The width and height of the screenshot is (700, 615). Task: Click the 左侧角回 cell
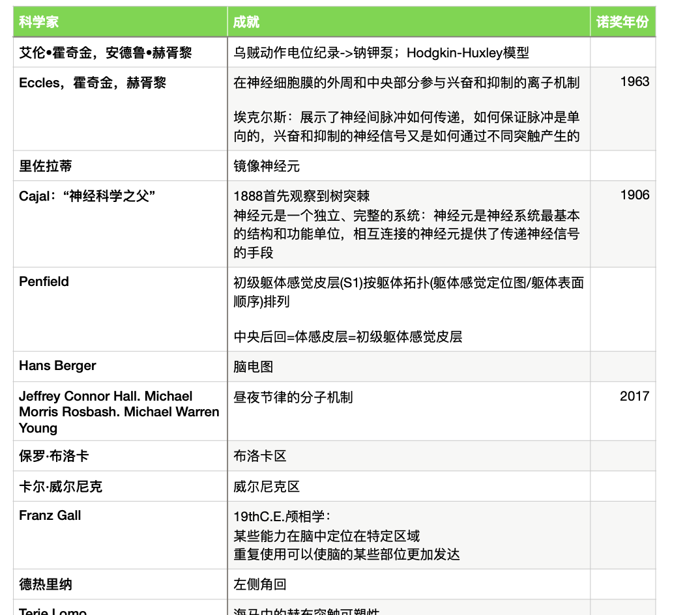[409, 584]
